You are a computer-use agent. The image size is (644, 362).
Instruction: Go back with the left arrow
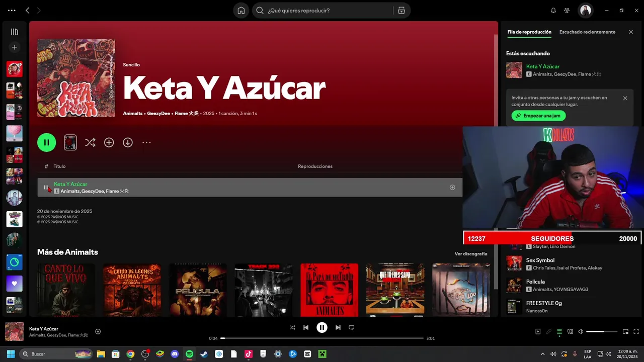coord(28,11)
